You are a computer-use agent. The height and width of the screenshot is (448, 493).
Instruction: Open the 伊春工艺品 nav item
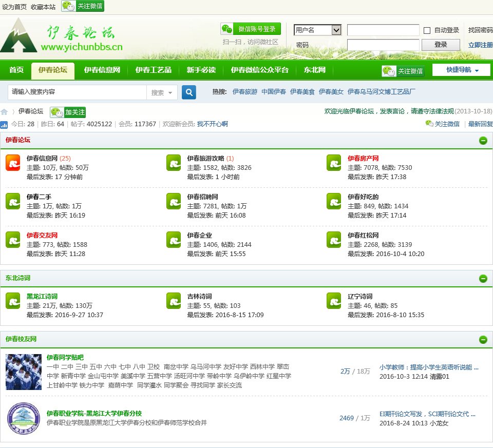[154, 70]
